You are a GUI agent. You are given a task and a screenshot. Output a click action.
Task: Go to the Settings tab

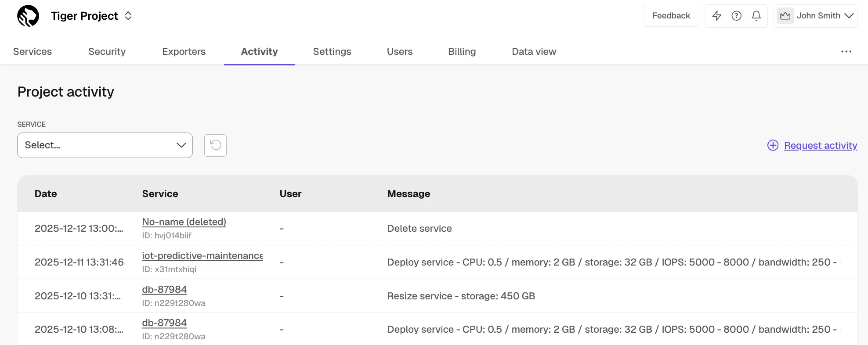click(x=332, y=52)
